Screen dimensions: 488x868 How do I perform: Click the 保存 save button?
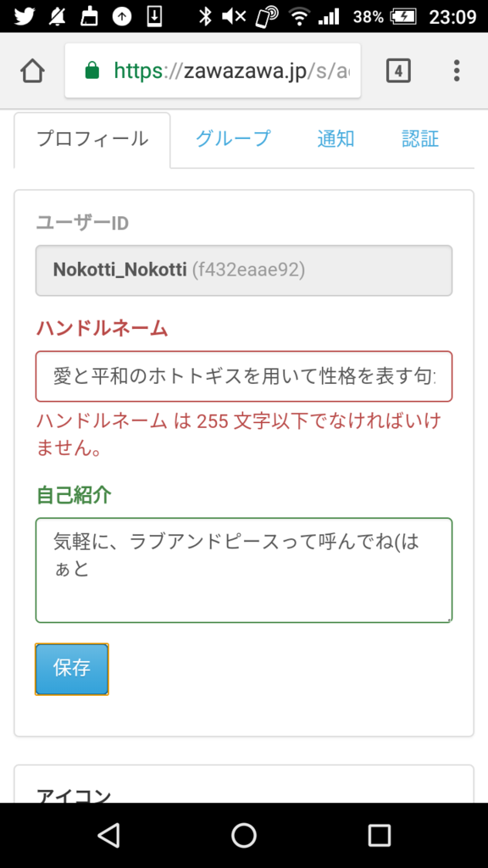(x=72, y=669)
